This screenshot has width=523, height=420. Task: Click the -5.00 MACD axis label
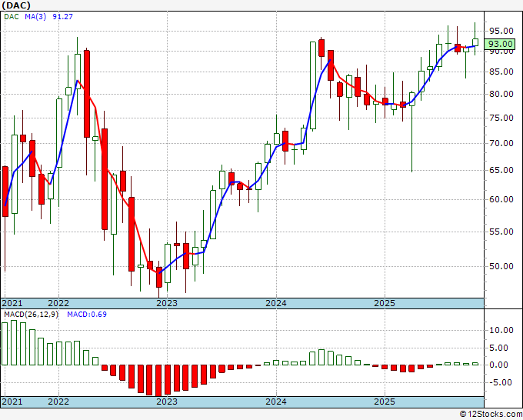point(501,382)
